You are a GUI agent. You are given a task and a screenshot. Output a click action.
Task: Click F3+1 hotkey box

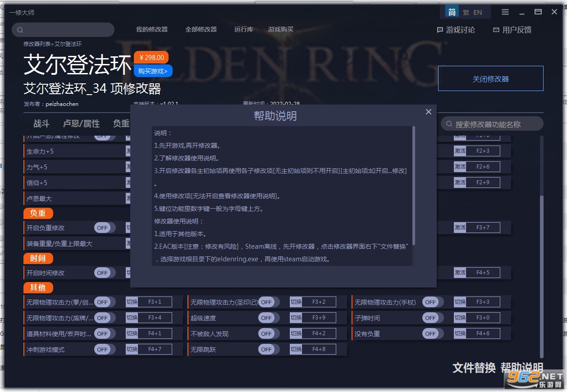click(x=155, y=302)
